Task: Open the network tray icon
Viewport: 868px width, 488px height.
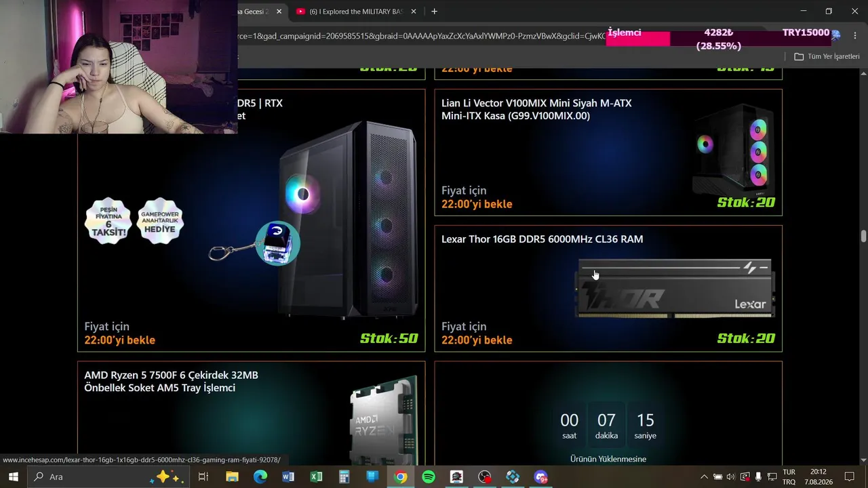Action: 772,476
